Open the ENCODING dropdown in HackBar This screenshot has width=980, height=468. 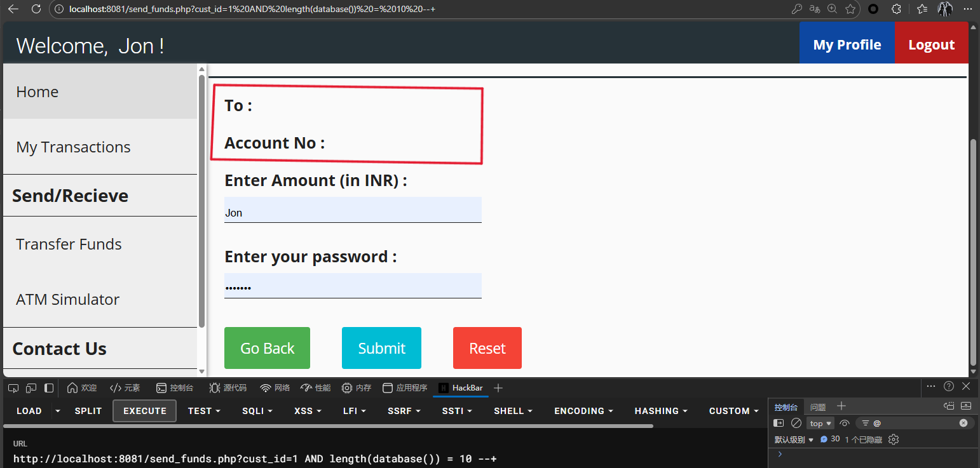[x=583, y=411]
